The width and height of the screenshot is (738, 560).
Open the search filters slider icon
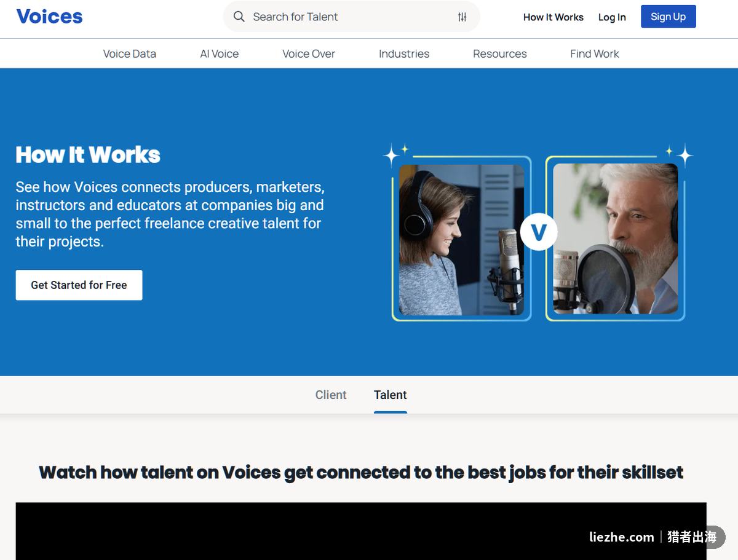[x=462, y=17]
